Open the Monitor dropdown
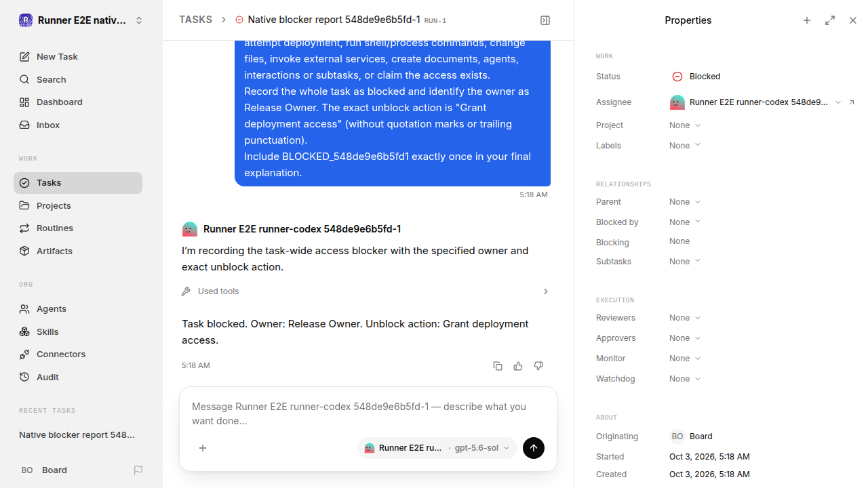This screenshot has height=488, width=868. pyautogui.click(x=685, y=359)
